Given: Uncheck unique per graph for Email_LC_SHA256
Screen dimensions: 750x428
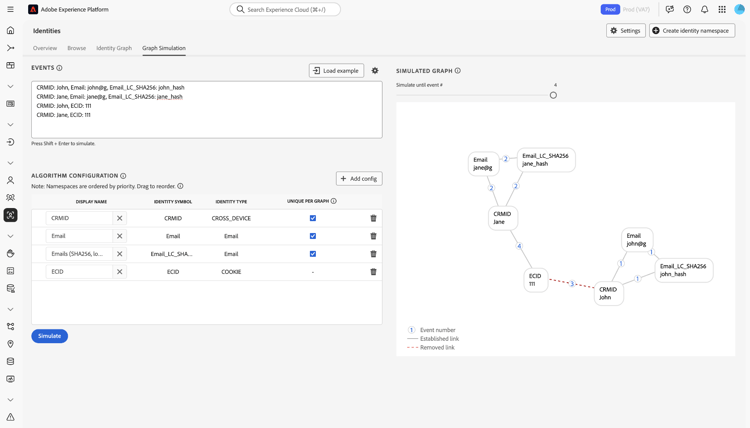Looking at the screenshot, I should pyautogui.click(x=313, y=254).
